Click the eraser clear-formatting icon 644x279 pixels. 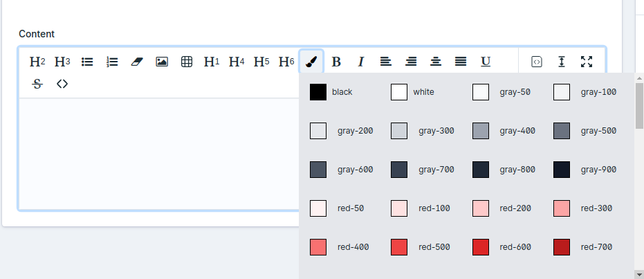[137, 62]
